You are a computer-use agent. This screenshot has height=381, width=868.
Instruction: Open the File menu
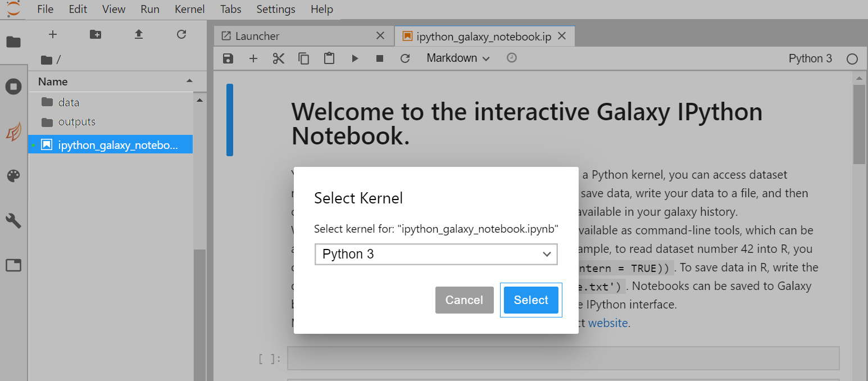pyautogui.click(x=45, y=10)
